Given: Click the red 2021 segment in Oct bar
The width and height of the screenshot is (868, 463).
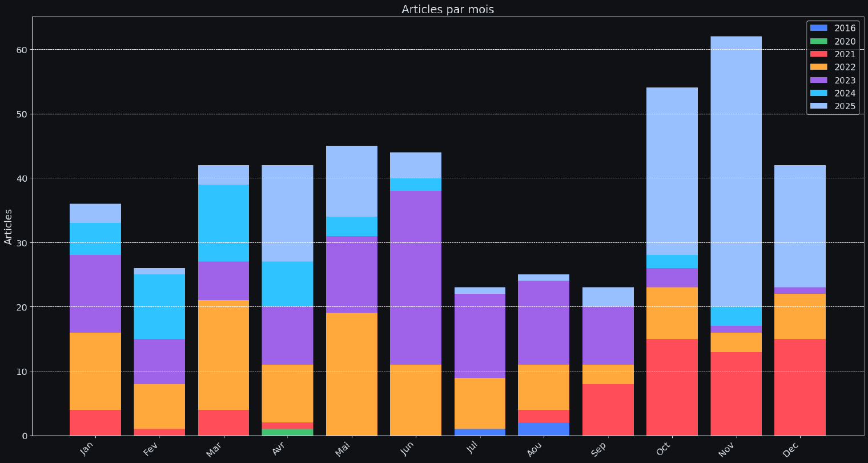Looking at the screenshot, I should [672, 387].
